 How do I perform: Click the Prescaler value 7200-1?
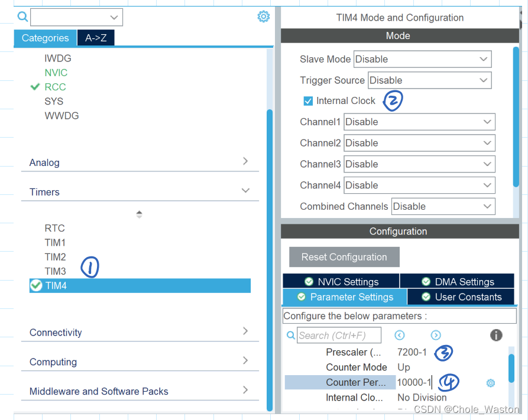click(x=412, y=352)
